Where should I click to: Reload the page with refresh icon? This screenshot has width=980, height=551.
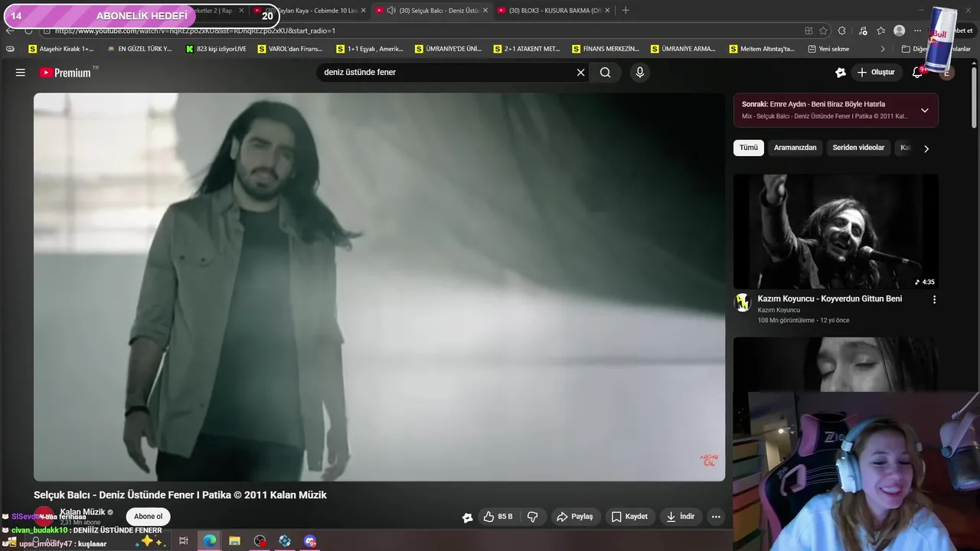pos(28,31)
